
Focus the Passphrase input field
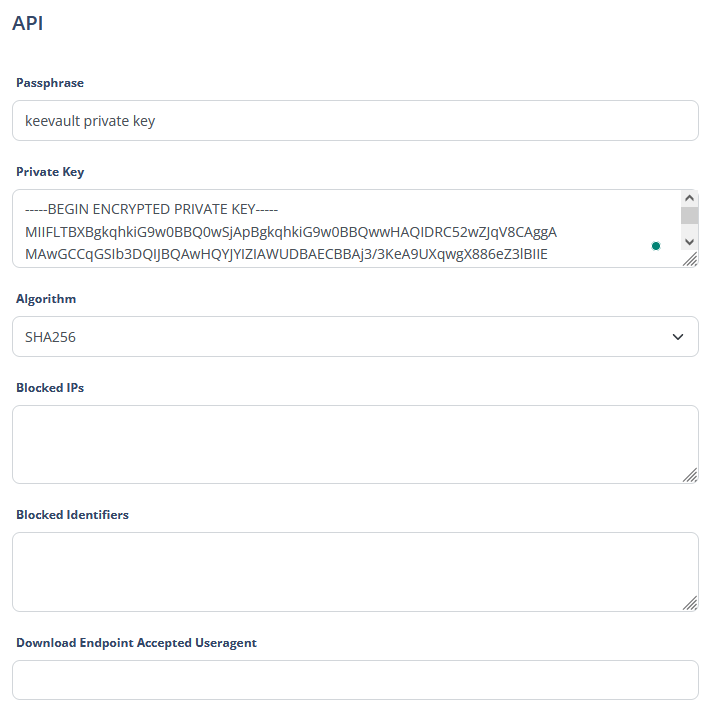pyautogui.click(x=355, y=121)
